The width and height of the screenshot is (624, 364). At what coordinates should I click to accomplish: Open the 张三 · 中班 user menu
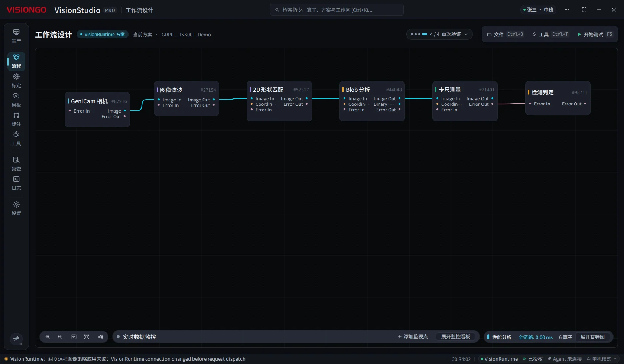click(538, 10)
